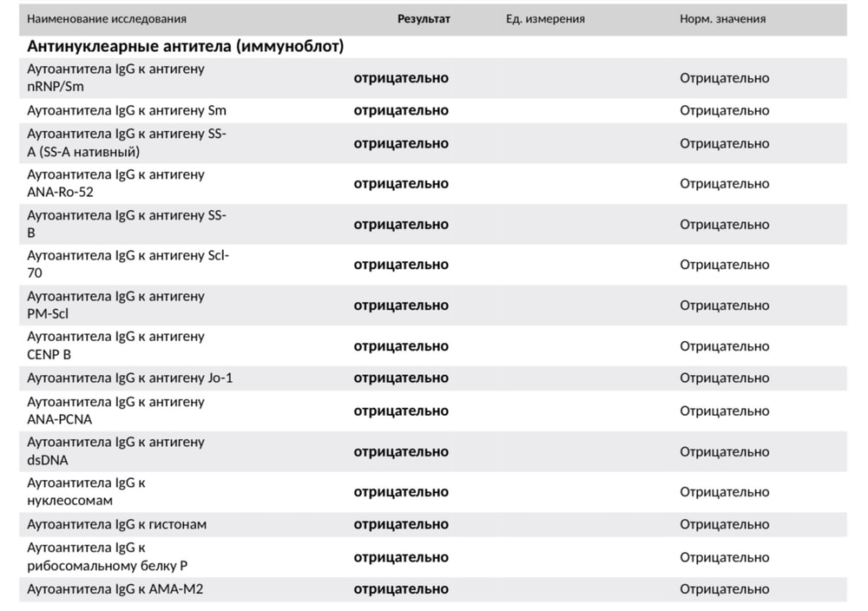This screenshot has width=868, height=611.
Task: Click the ANA-PCNA antigen test name
Action: tap(115, 411)
